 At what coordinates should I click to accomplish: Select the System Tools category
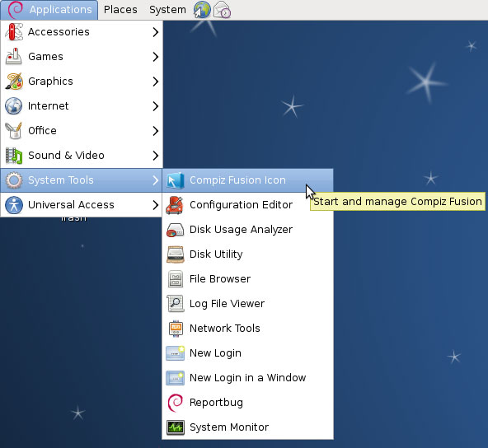coord(82,180)
